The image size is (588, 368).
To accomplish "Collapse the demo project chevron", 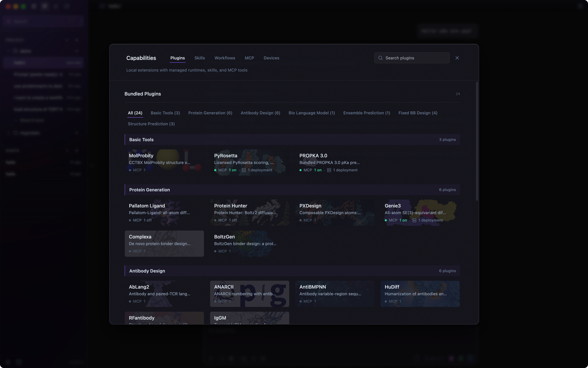I will [x=9, y=51].
